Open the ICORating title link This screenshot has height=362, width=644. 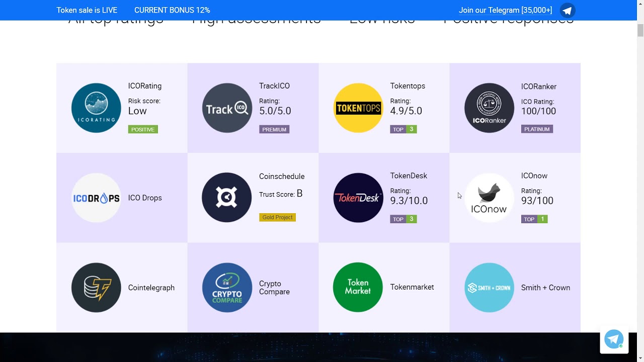145,86
